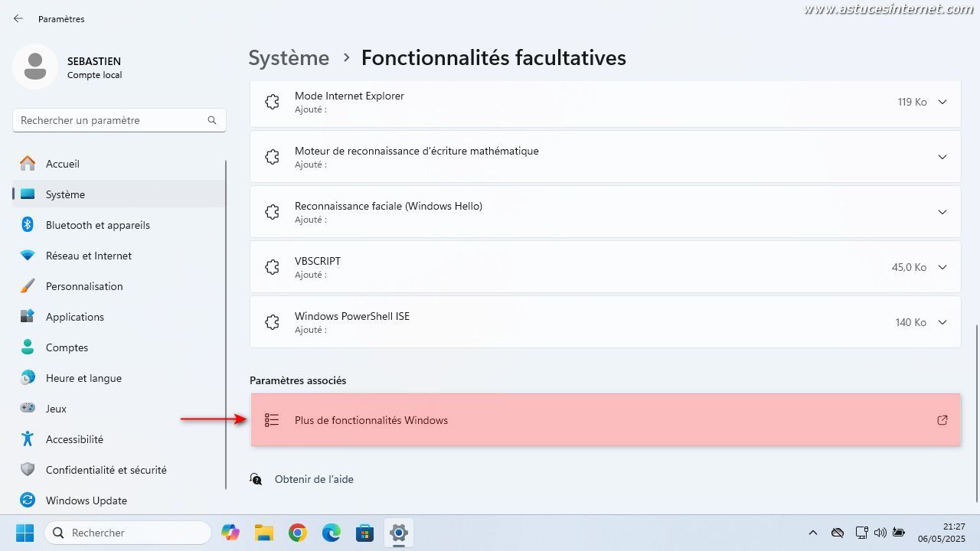
Task: Click the Moteur de reconnaissance puzzle icon
Action: tap(272, 157)
